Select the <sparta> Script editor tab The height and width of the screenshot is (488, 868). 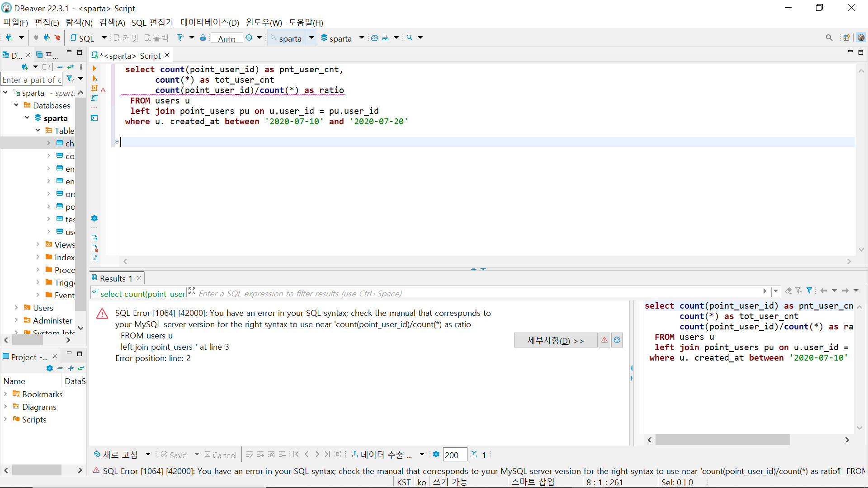point(130,56)
